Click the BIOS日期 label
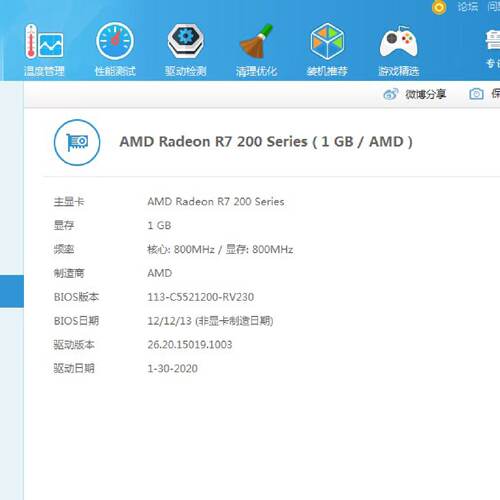This screenshot has height=500, width=500. (x=76, y=321)
